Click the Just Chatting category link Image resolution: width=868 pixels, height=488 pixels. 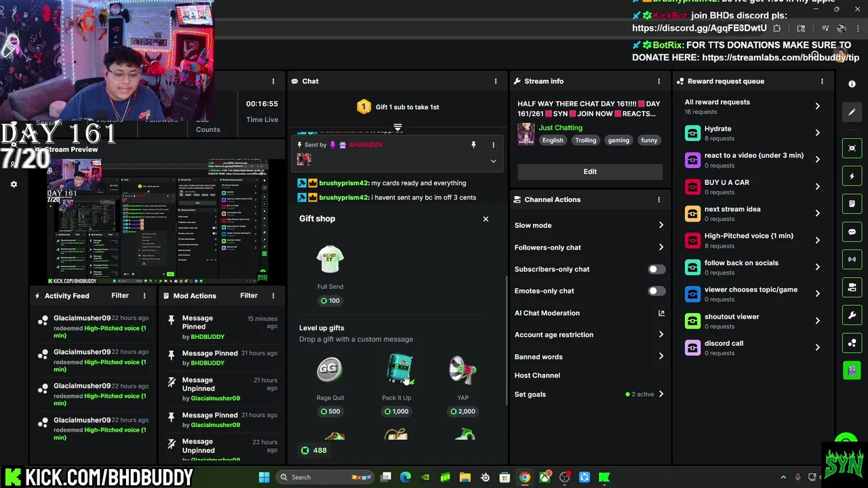[560, 127]
